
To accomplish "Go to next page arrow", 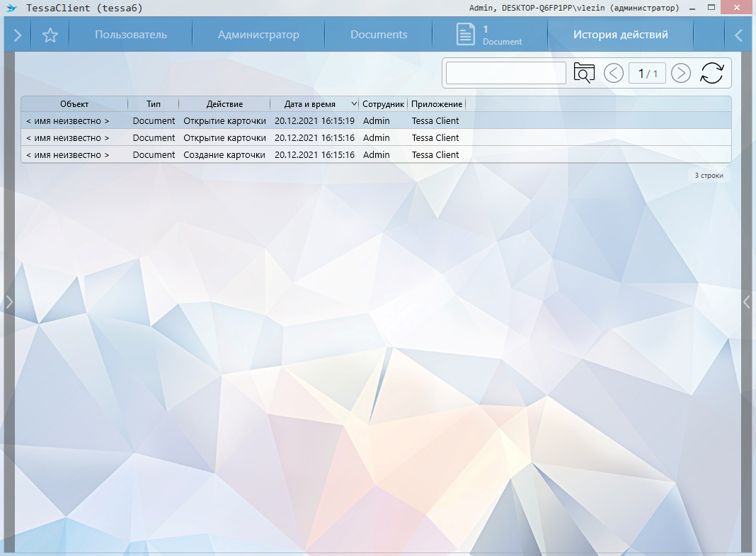I will tap(680, 73).
